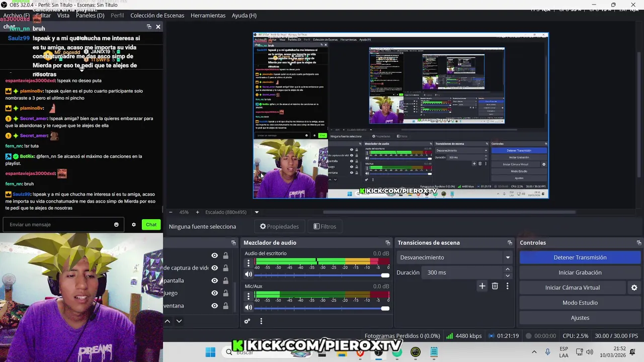The width and height of the screenshot is (644, 362).
Task: Click OBS icon in the taskbar
Action: pos(378,352)
